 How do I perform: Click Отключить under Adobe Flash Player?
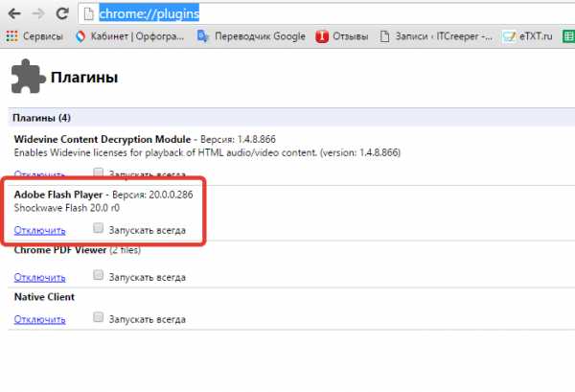pos(39,230)
